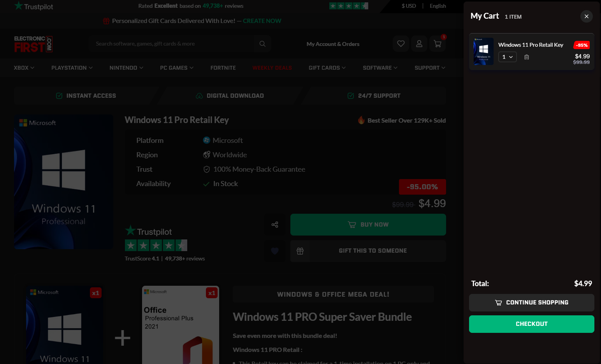Viewport: 601px width, 364px height.
Task: Add product to favorites with heart button
Action: tap(275, 251)
